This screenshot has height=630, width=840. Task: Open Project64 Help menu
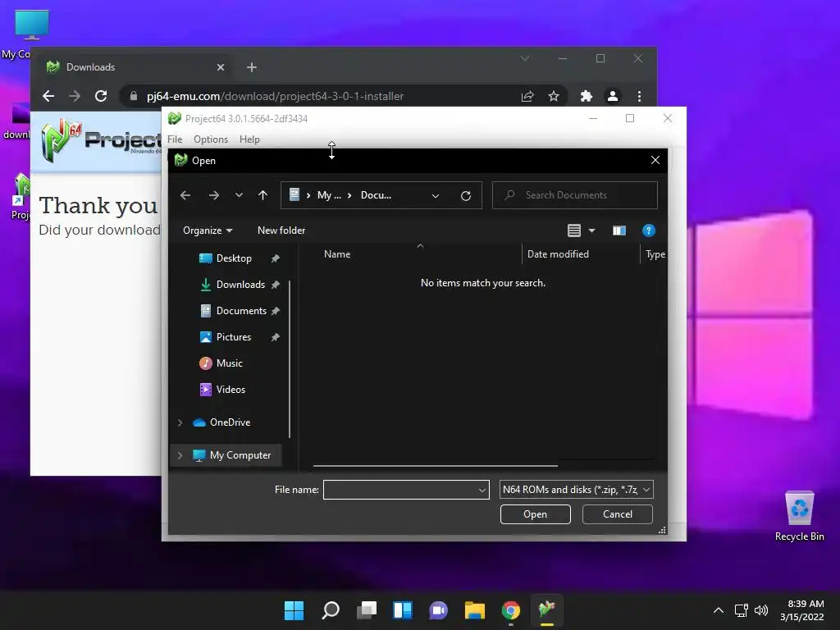point(249,139)
